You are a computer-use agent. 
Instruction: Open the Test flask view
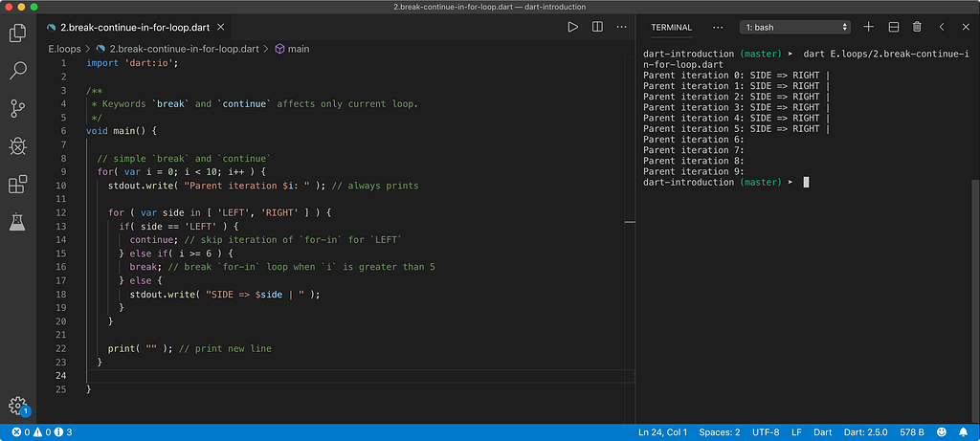click(17, 222)
